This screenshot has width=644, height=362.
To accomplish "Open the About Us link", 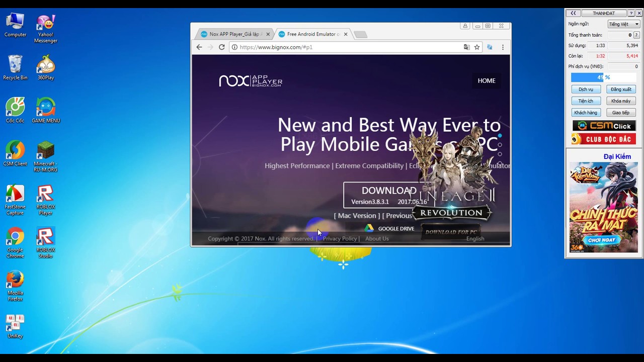I will pos(377,239).
